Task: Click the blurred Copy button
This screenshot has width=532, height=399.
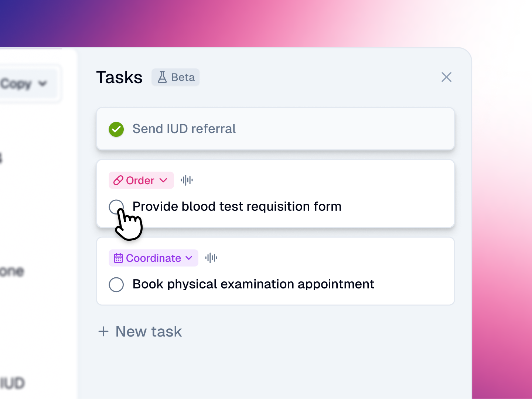Action: [17, 84]
